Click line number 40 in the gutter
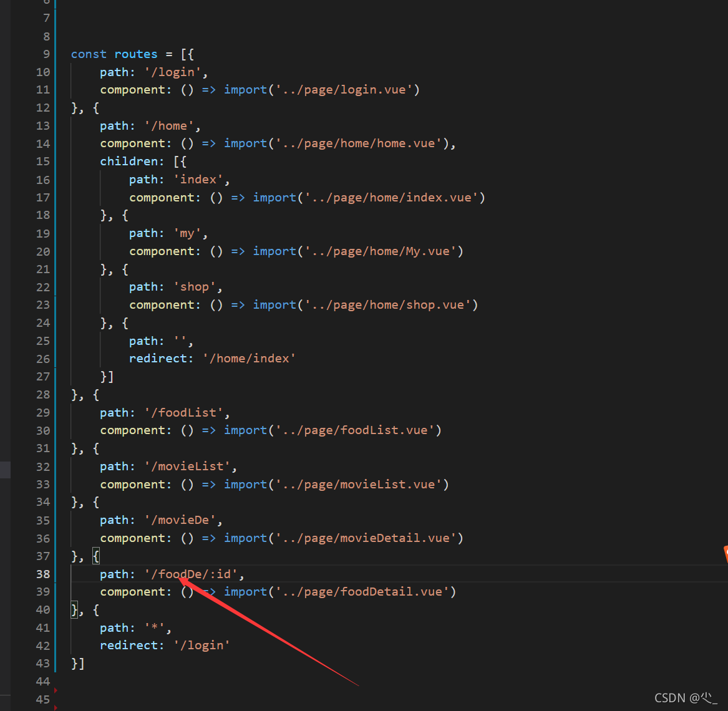This screenshot has height=711, width=728. [x=42, y=610]
